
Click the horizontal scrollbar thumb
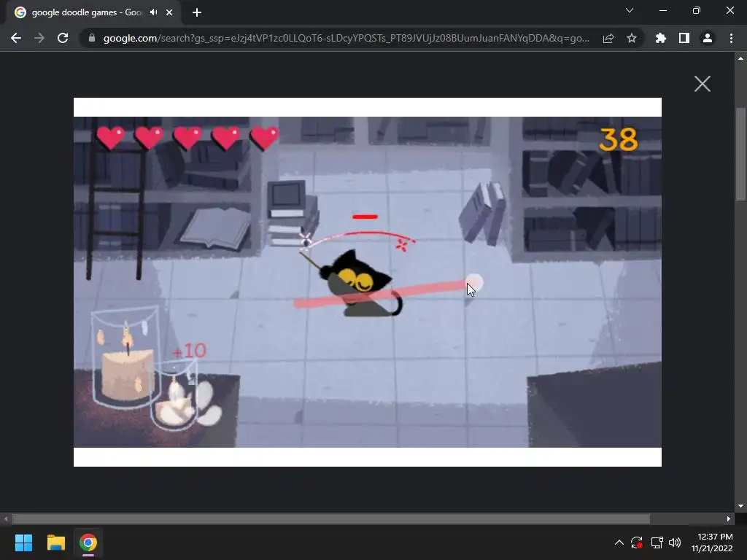(x=331, y=519)
